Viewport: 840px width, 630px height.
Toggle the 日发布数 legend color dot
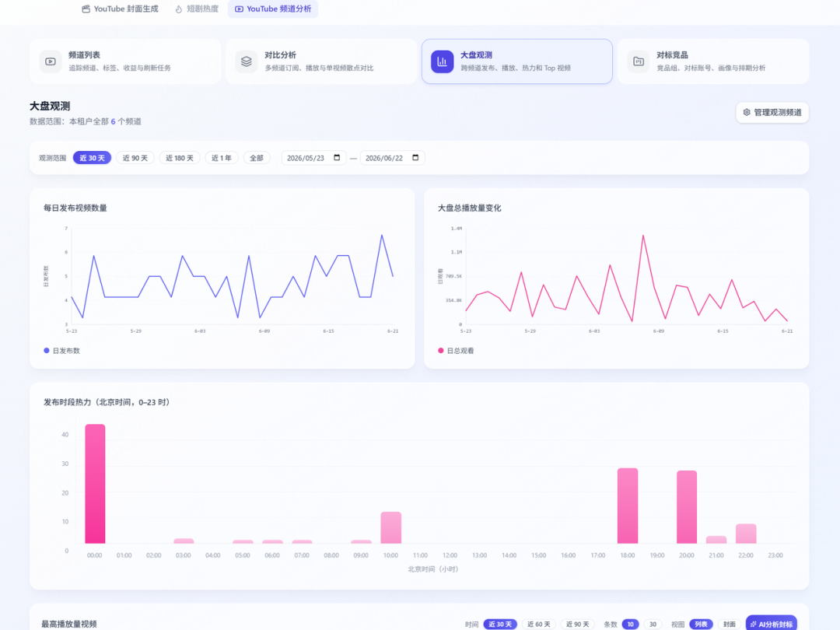[47, 351]
